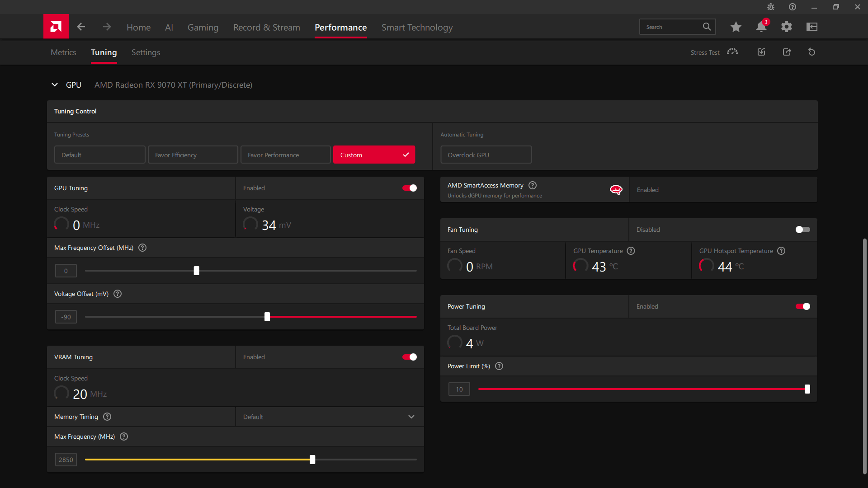Viewport: 868px width, 488px height.
Task: Click the AMD logo home icon
Action: (x=56, y=27)
